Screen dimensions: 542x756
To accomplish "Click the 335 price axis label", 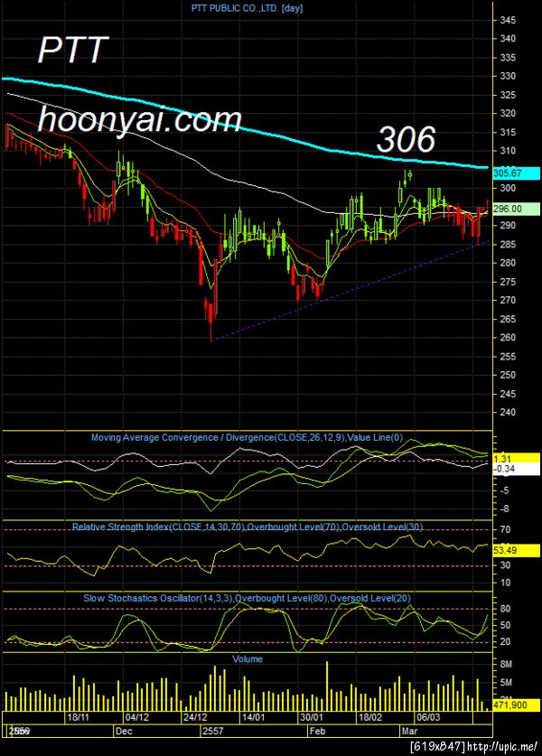I will click(x=508, y=58).
